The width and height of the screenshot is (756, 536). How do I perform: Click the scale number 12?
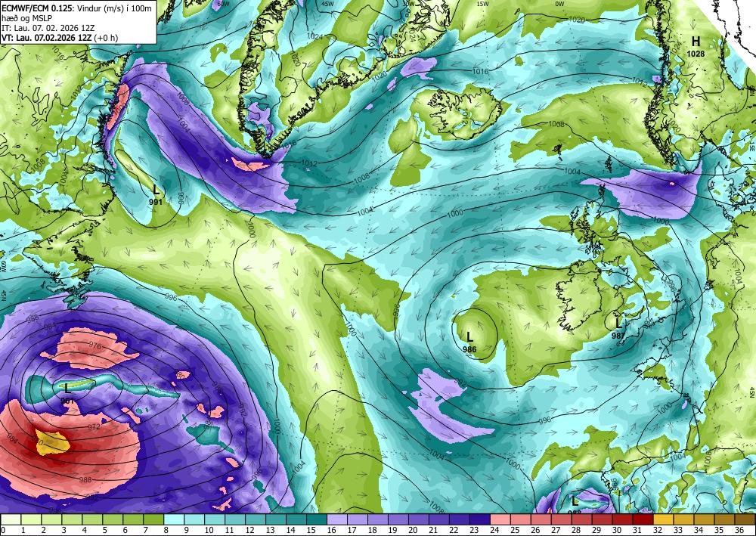[x=249, y=530]
